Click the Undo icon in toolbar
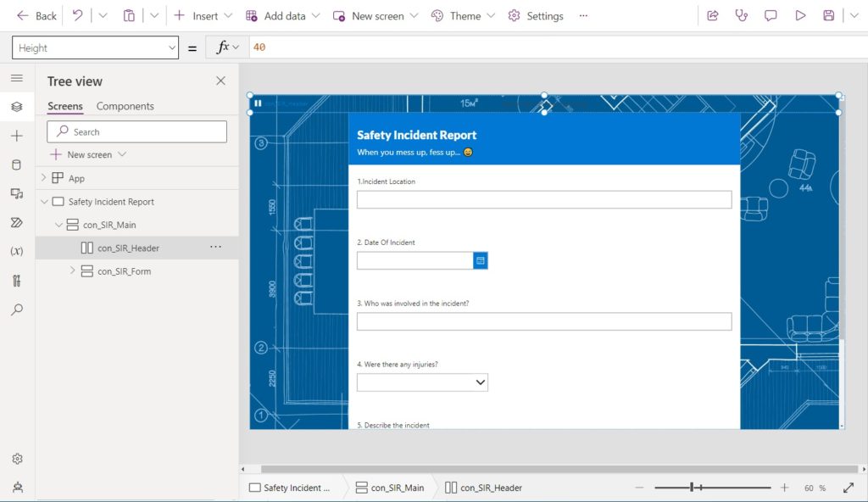868x502 pixels. click(x=77, y=15)
